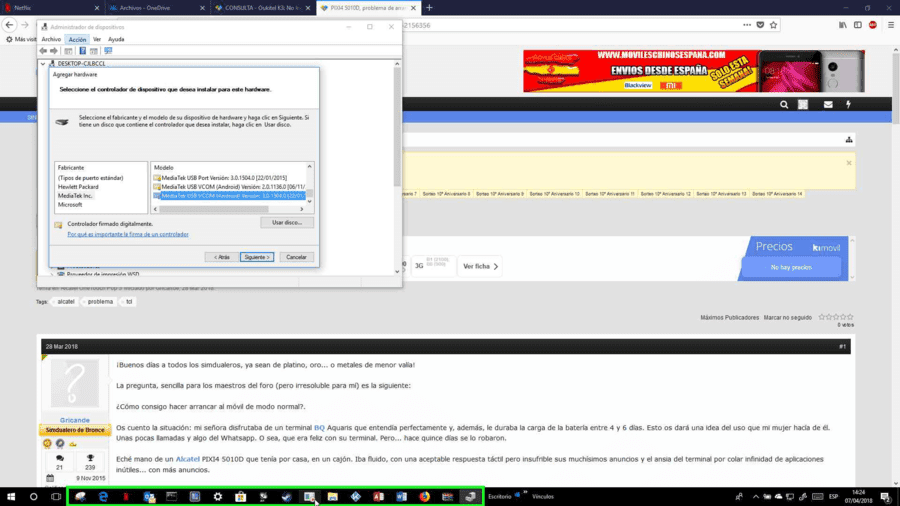900x506 pixels.
Task: Select Hewlett Packard manufacturer
Action: (x=78, y=187)
